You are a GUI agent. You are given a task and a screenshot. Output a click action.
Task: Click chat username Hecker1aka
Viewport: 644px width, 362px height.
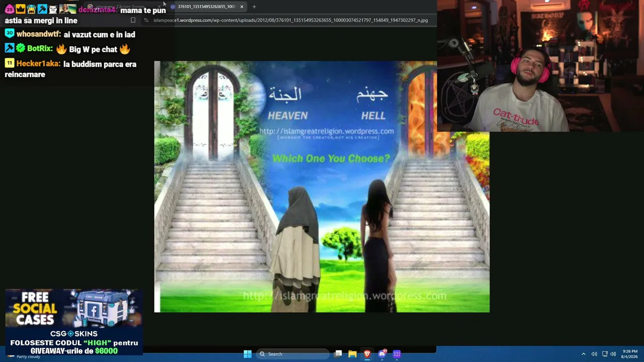coord(38,64)
